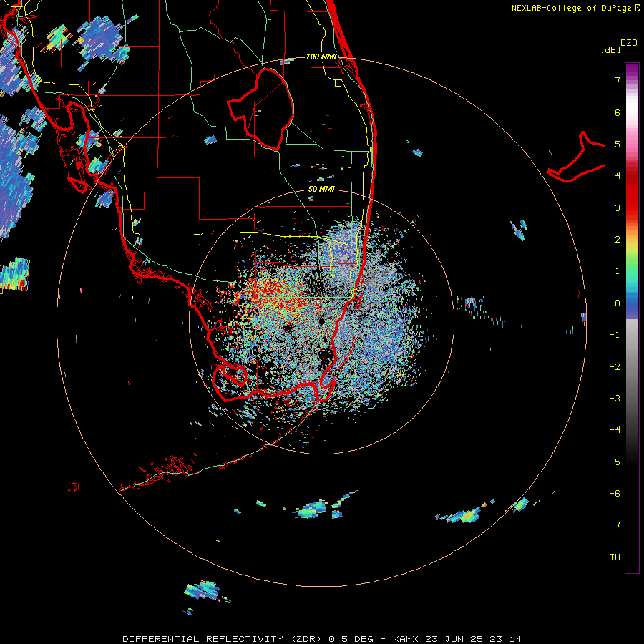Viewport: 644px width, 644px height.
Task: Click the -6 tick label on color scale
Action: pyautogui.click(x=615, y=494)
